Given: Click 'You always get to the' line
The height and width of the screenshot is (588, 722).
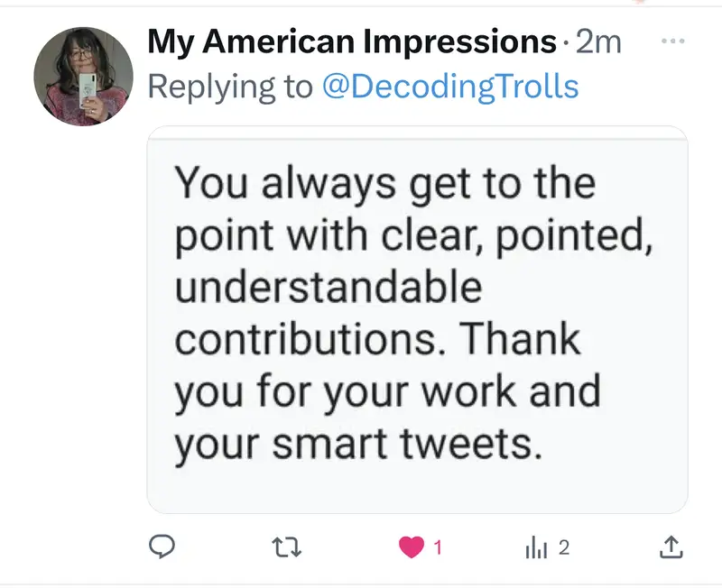Looking at the screenshot, I should pyautogui.click(x=385, y=184).
